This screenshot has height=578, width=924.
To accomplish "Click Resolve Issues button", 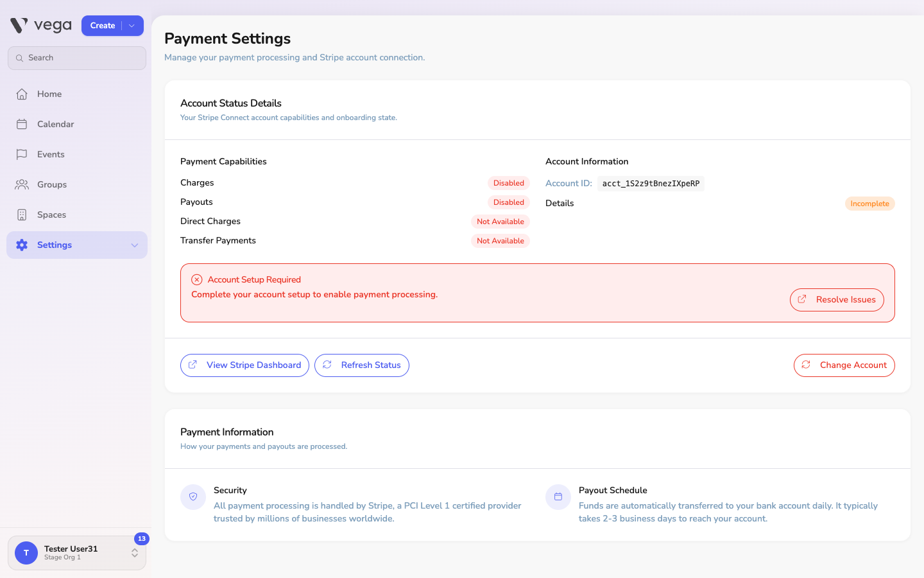I will tap(837, 300).
